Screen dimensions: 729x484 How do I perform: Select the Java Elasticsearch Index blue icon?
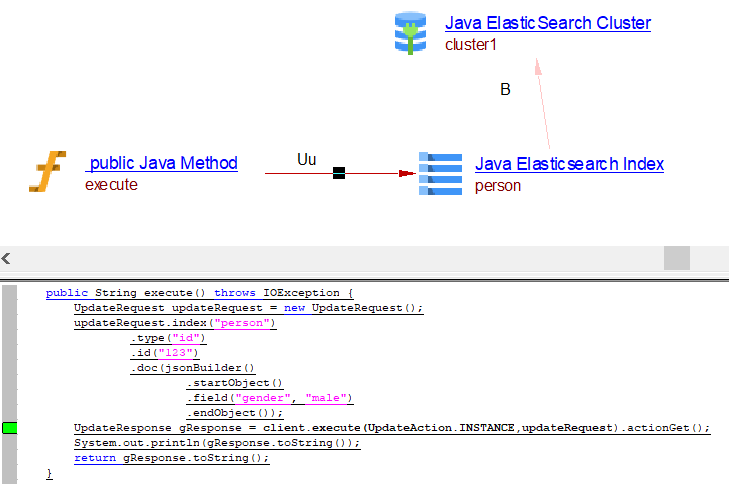pos(440,173)
